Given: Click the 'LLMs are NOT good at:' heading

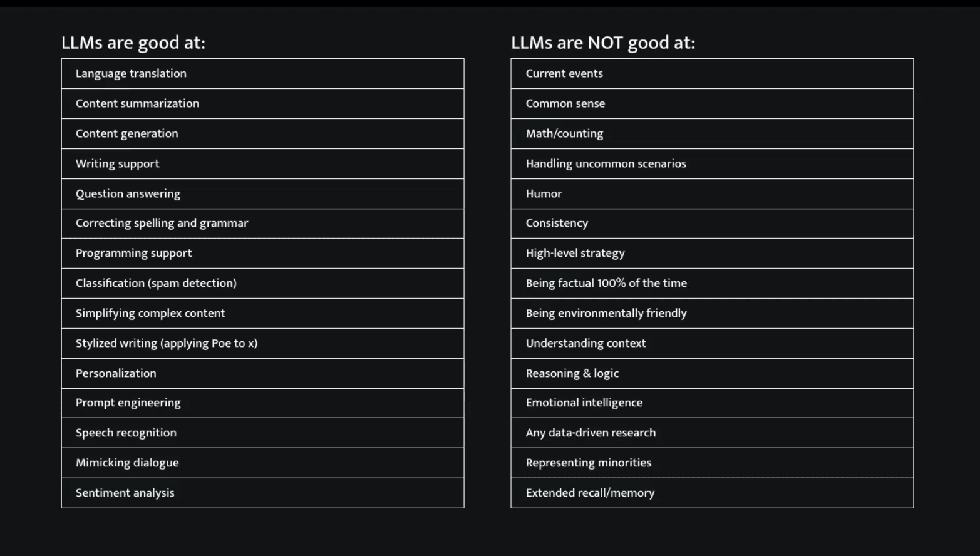Looking at the screenshot, I should (603, 43).
